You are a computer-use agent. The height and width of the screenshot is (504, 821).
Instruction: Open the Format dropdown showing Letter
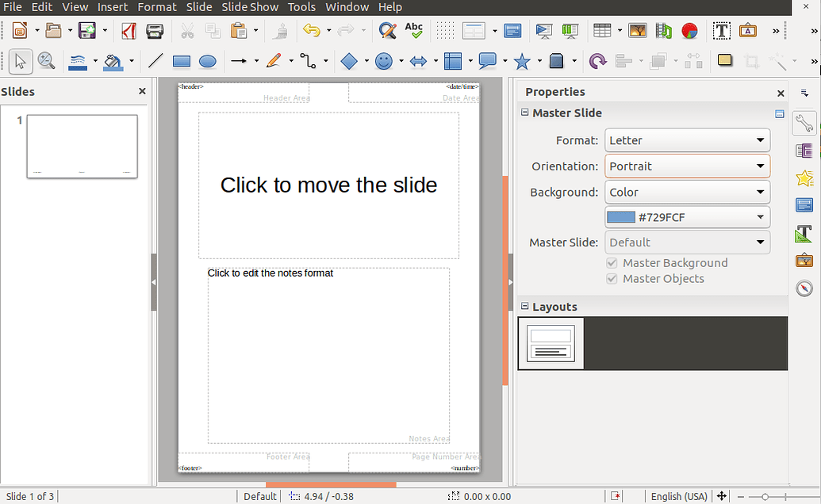[687, 140]
